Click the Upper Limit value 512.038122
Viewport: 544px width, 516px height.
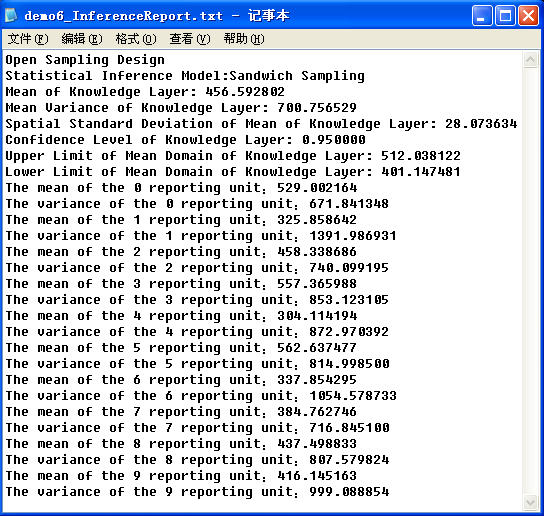coord(421,155)
